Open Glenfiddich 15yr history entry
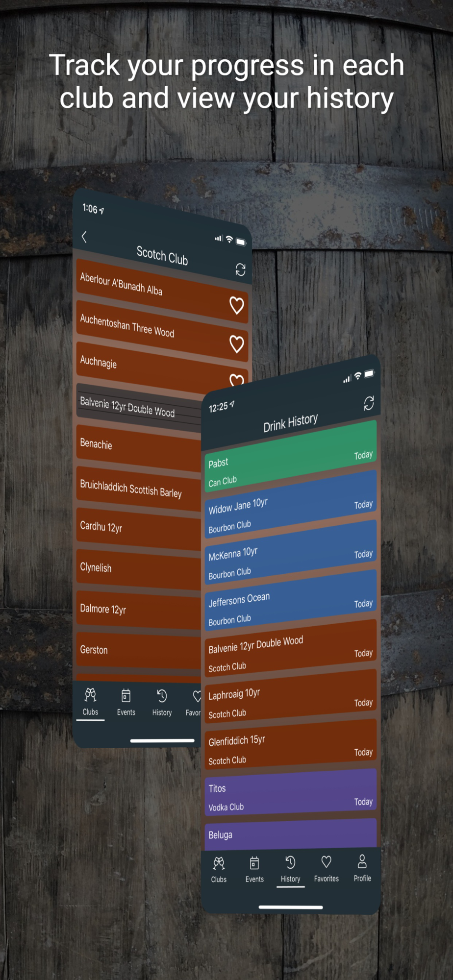This screenshot has width=453, height=980. click(x=291, y=744)
